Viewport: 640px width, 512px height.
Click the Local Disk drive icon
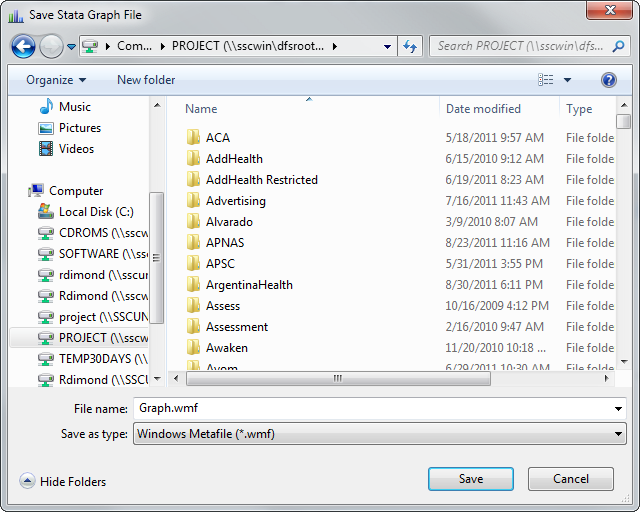pos(46,211)
